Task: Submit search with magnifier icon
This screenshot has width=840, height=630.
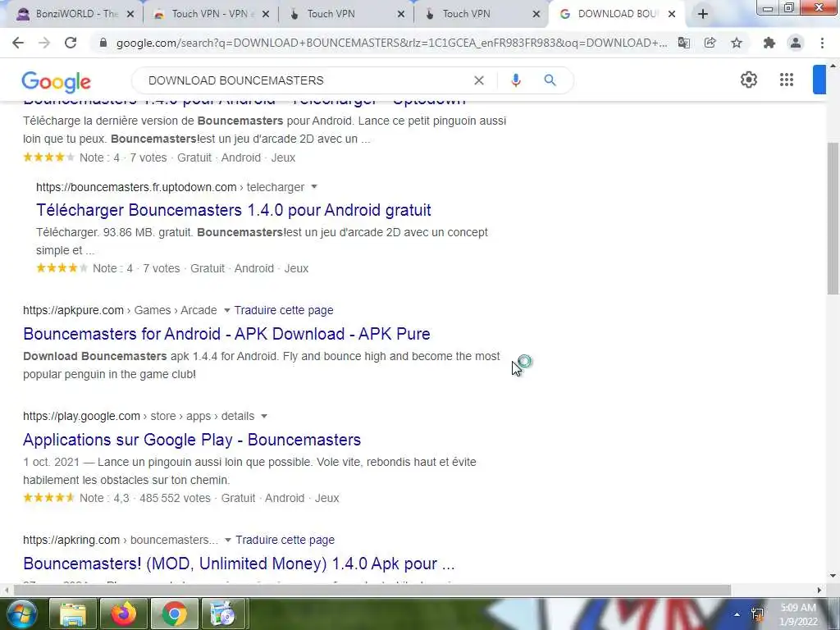Action: (x=550, y=80)
